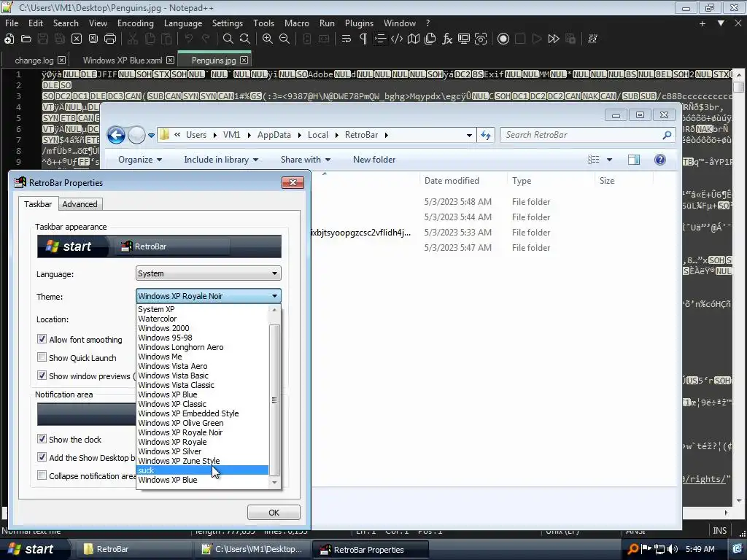Click the User Defined Language code icon
The width and height of the screenshot is (747, 560).
397,39
